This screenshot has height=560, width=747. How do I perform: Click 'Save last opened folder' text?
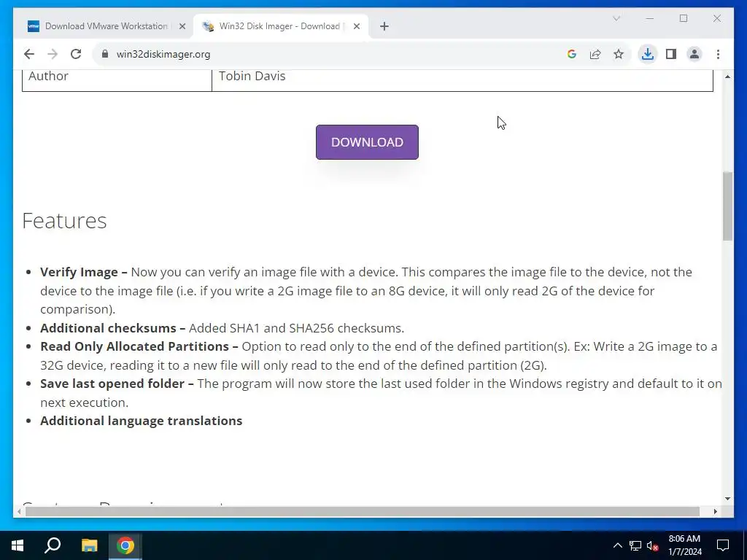[x=112, y=384]
